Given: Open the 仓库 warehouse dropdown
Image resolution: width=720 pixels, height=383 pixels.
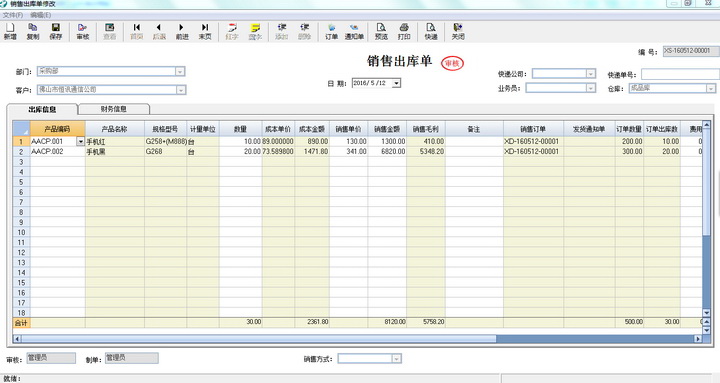Looking at the screenshot, I should point(710,88).
